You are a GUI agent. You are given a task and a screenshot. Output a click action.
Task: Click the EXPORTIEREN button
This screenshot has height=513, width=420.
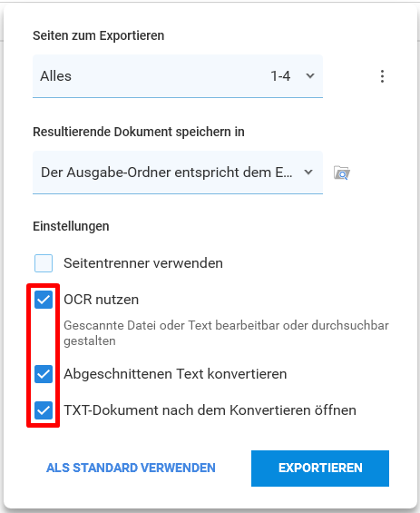point(320,469)
